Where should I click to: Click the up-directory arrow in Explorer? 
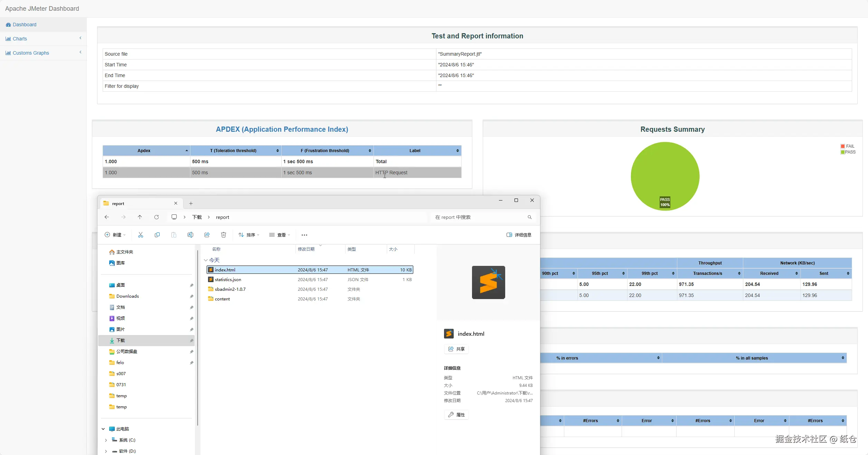pos(140,217)
